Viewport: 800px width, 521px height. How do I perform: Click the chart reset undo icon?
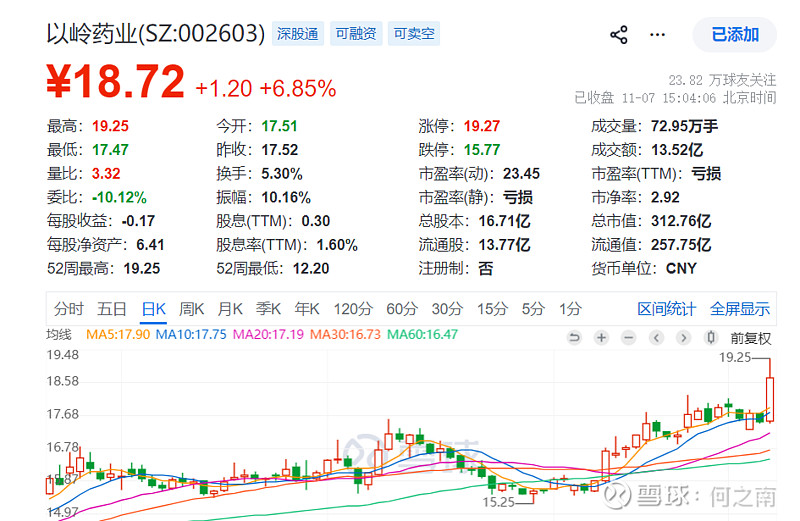(574, 337)
